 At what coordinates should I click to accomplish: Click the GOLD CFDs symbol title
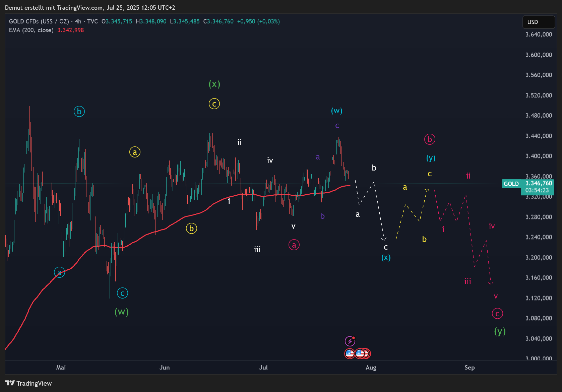point(39,21)
